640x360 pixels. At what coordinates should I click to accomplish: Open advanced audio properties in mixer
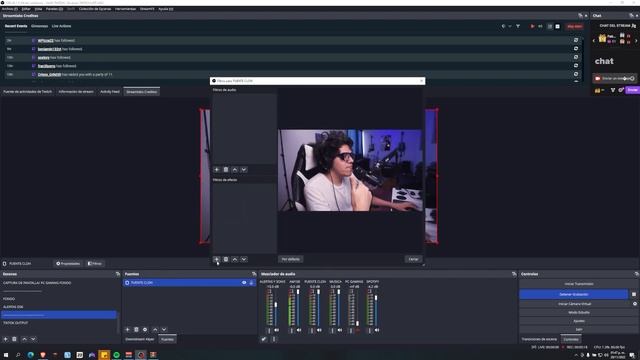[264, 339]
